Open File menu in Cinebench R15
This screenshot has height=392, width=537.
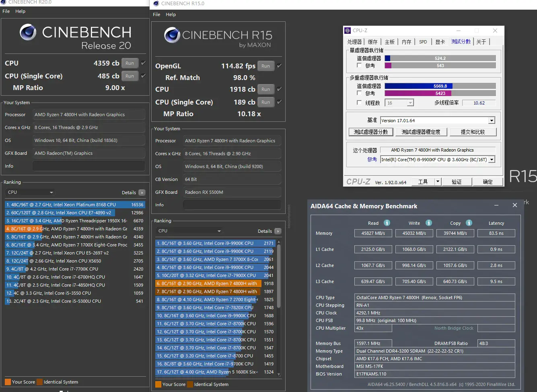point(156,14)
